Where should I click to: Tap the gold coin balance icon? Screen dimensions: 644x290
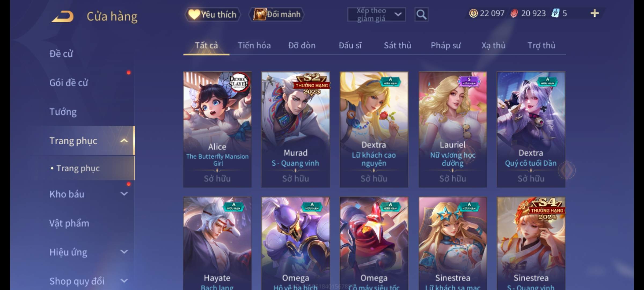473,13
